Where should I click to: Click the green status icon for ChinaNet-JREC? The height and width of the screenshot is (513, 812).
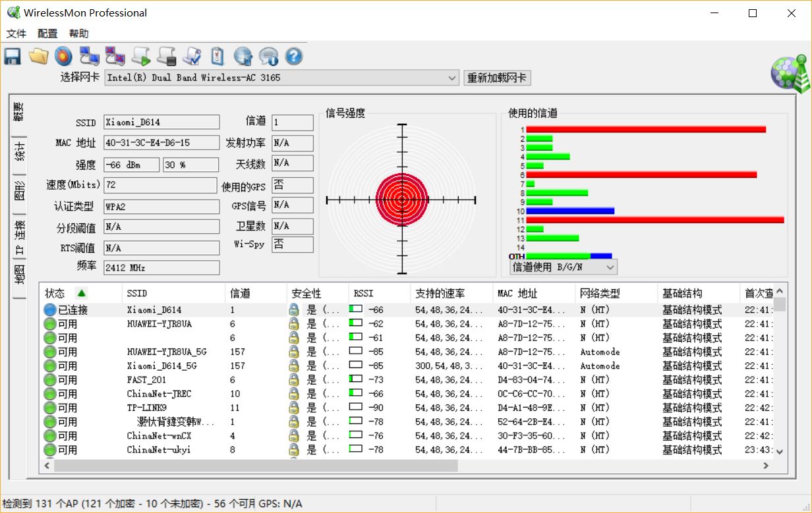50,394
